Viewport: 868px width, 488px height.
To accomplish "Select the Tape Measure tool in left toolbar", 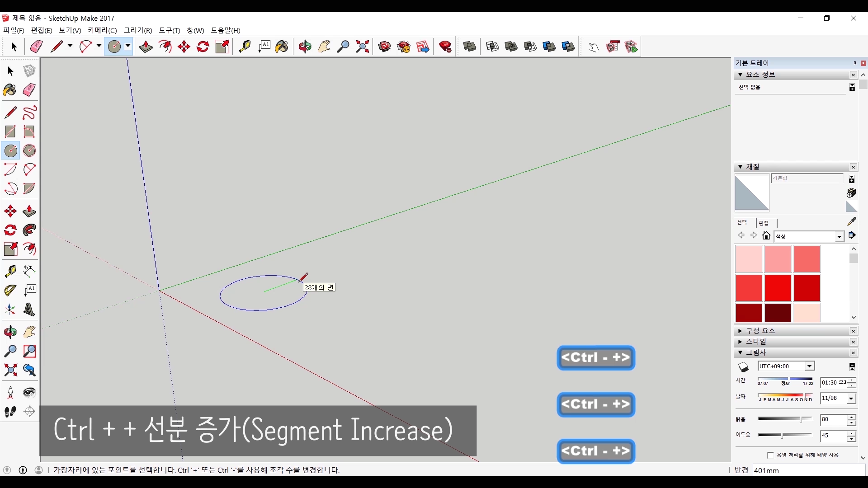I will point(10,271).
